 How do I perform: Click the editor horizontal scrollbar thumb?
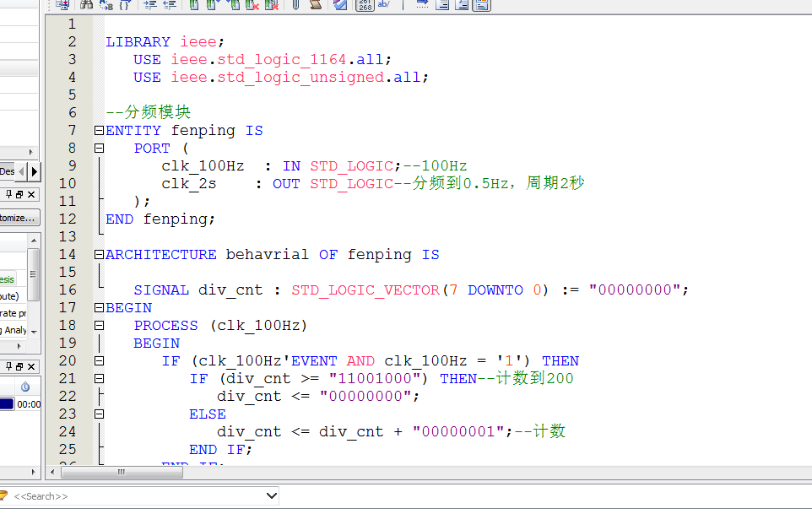(x=122, y=472)
